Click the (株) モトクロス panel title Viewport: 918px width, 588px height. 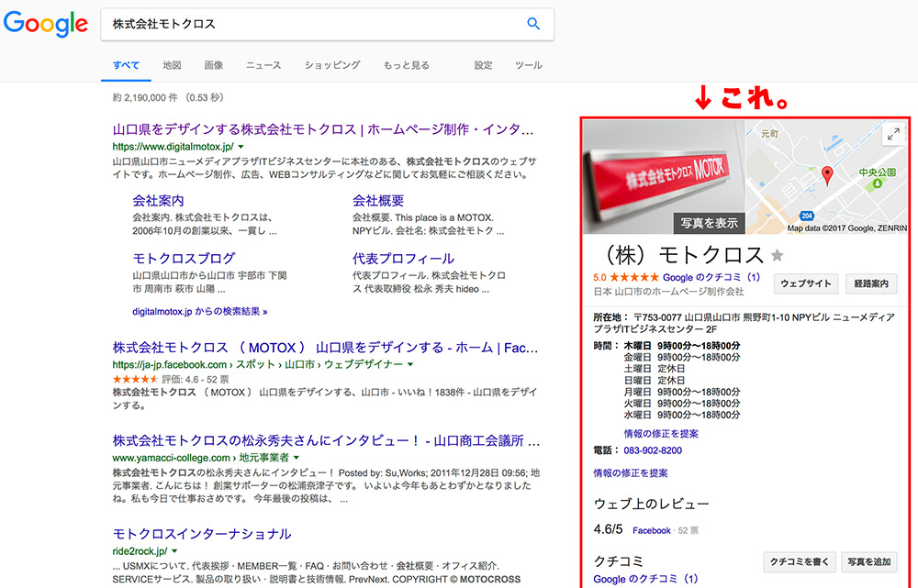[683, 255]
